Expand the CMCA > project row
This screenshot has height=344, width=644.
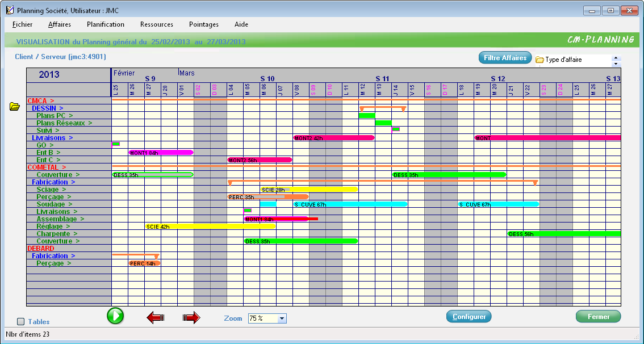pyautogui.click(x=41, y=100)
